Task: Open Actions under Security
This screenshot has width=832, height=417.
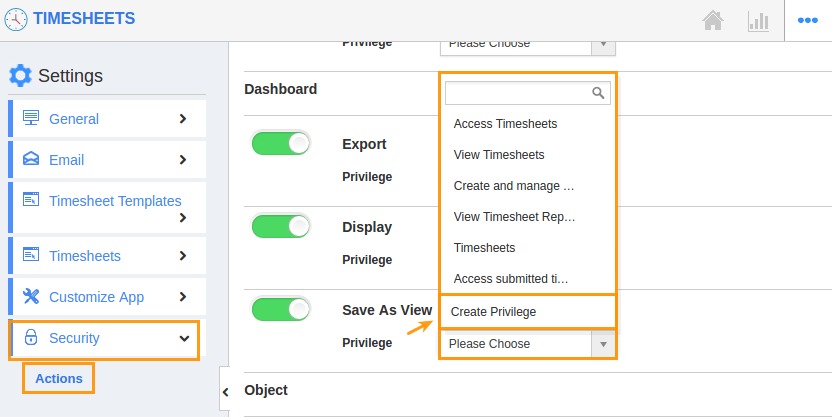Action: tap(59, 378)
